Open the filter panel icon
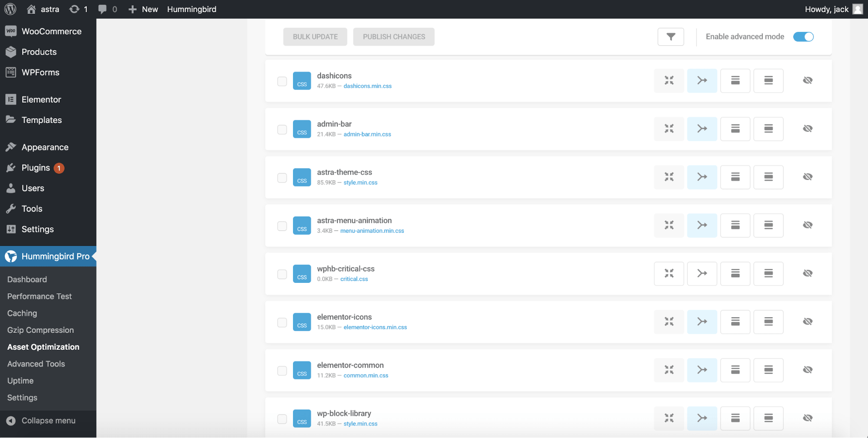Screen dimensions: 868x438 tap(670, 36)
